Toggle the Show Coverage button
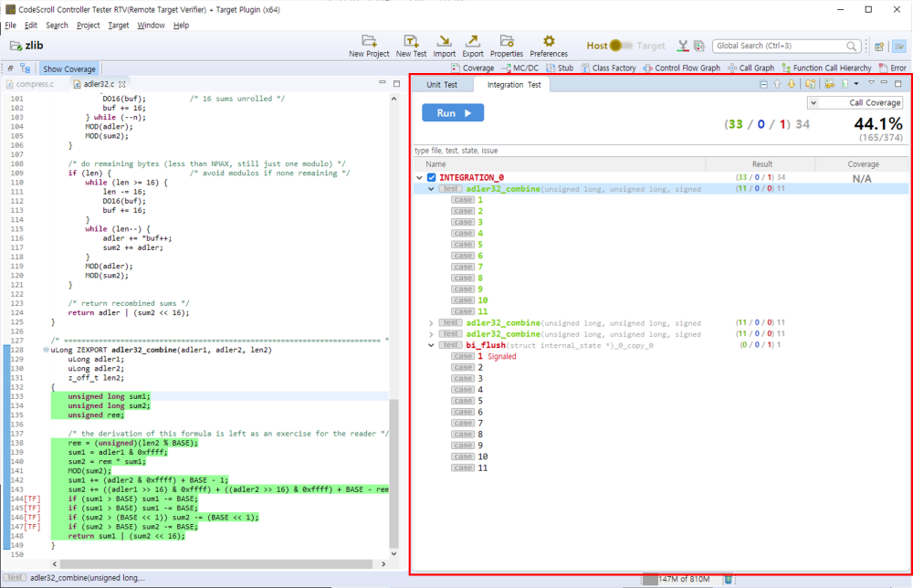Viewport: 913px width, 588px height. click(x=68, y=68)
